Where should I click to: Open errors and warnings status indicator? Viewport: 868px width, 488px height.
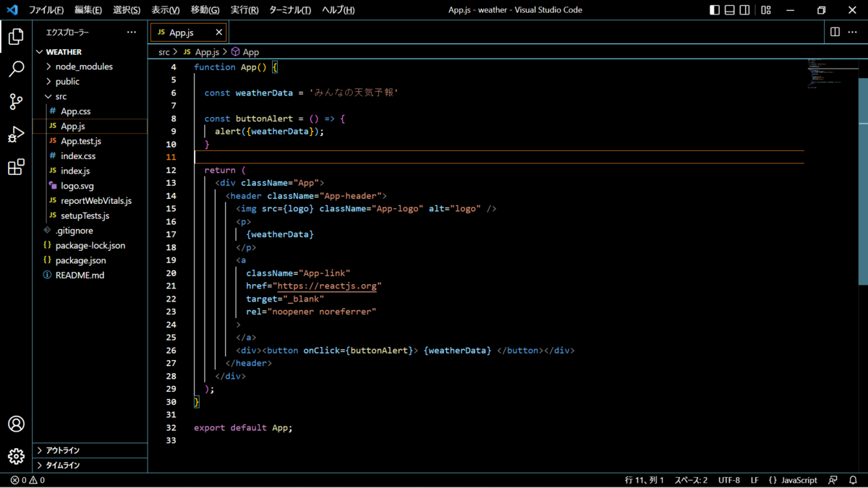[27, 480]
